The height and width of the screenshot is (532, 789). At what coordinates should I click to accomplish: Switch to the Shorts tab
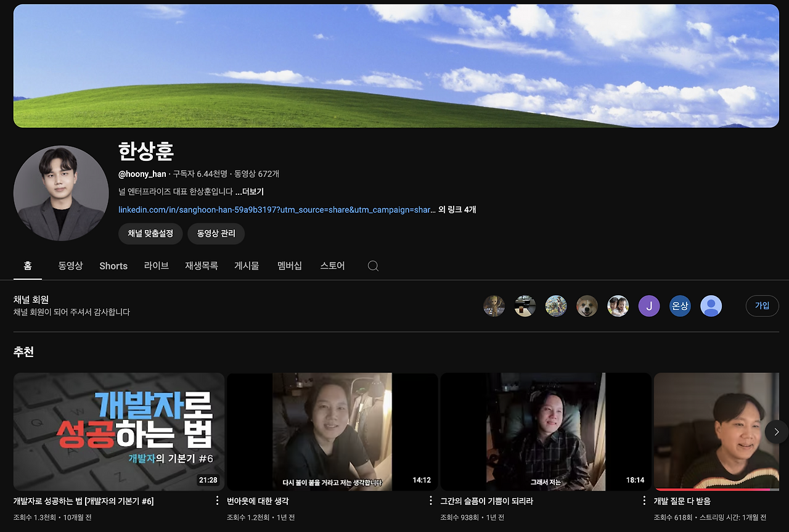pyautogui.click(x=113, y=266)
